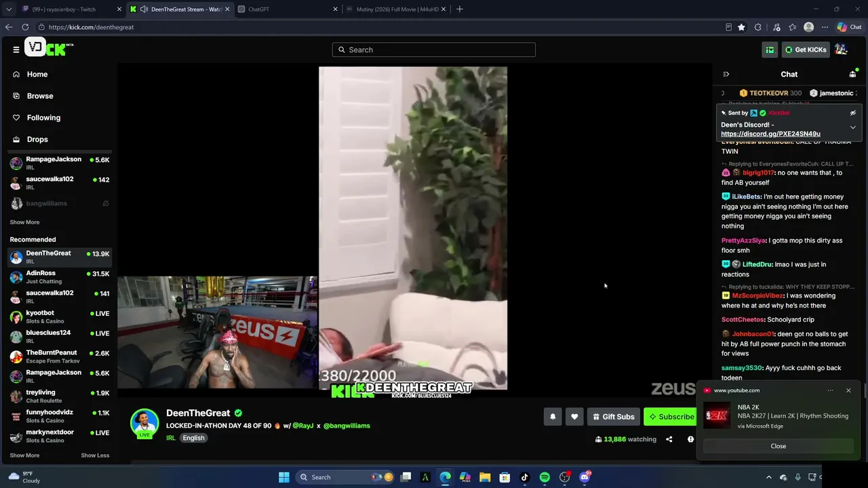Expand Show More under Recommended channels

pos(24,455)
